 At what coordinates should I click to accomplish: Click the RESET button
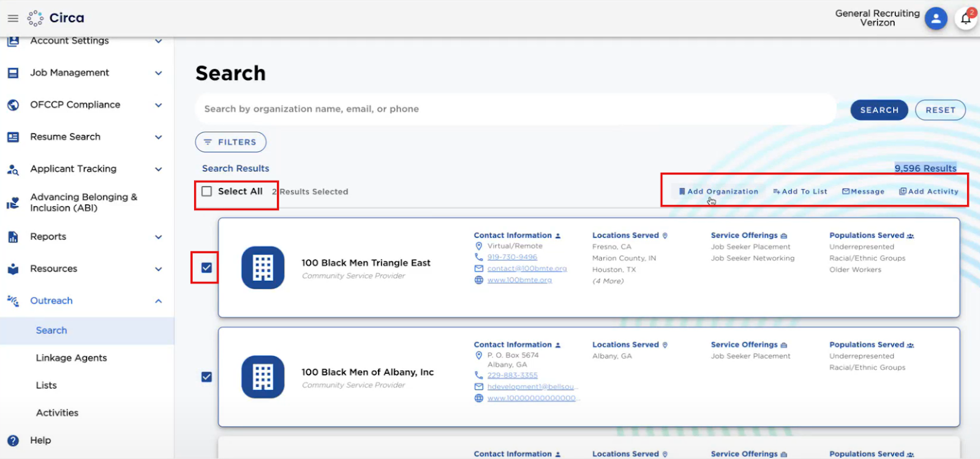(940, 110)
